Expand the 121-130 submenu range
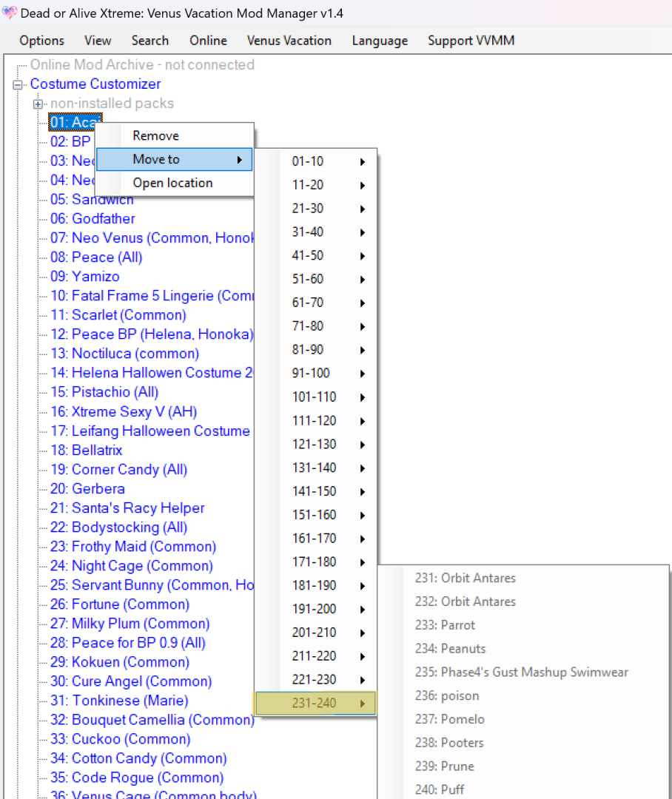Screen dimensions: 672x799 click(x=315, y=445)
